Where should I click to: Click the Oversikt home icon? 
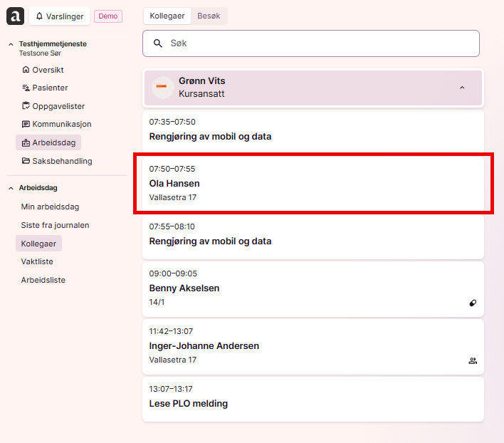pyautogui.click(x=26, y=70)
